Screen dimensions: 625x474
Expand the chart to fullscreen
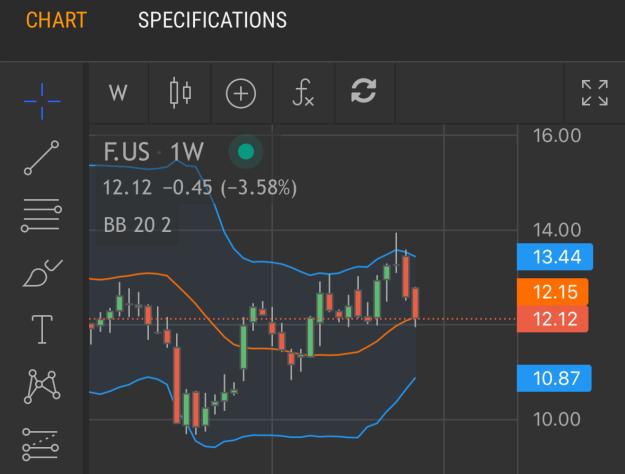pos(594,93)
